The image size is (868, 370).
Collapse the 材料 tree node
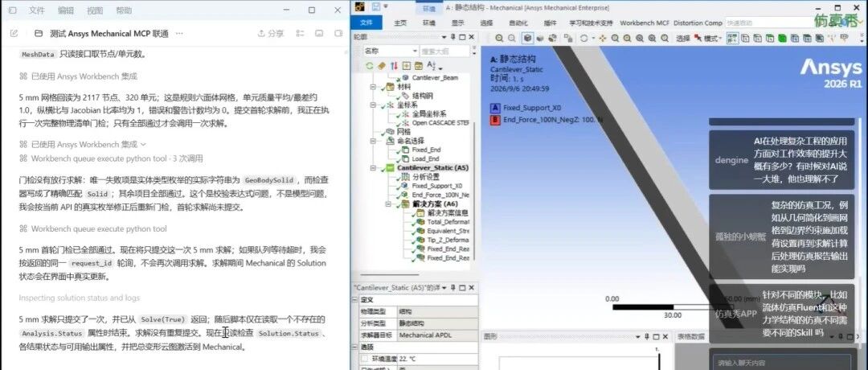(x=373, y=88)
